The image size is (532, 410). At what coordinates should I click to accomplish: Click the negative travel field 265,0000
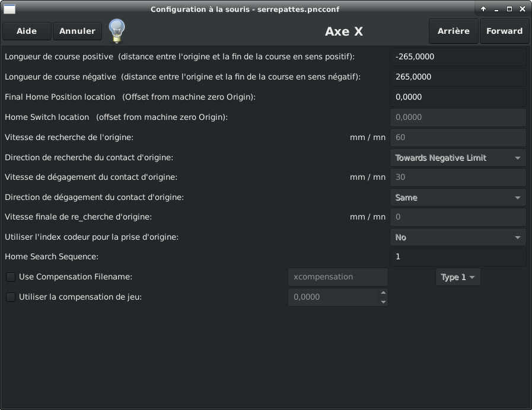point(458,77)
